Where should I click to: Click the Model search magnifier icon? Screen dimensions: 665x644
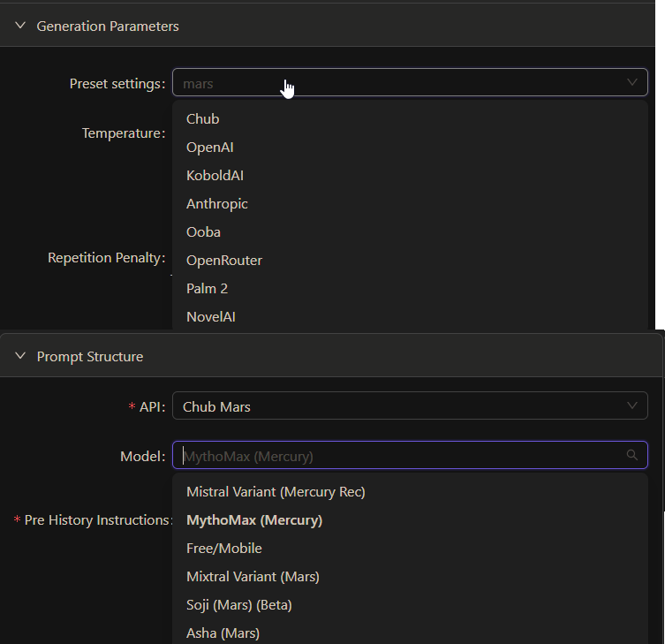click(x=631, y=456)
